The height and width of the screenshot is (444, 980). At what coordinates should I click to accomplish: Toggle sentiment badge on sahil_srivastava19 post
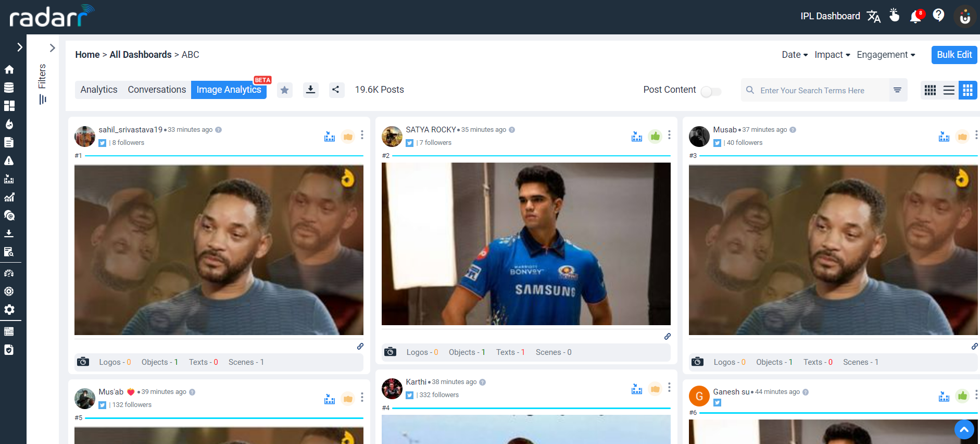(348, 137)
